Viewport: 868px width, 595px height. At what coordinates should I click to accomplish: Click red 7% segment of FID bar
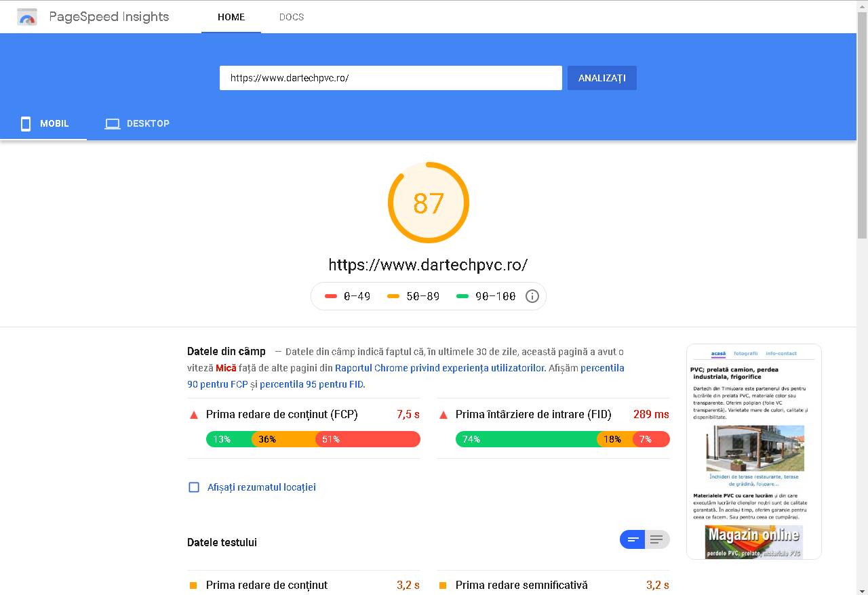(652, 439)
